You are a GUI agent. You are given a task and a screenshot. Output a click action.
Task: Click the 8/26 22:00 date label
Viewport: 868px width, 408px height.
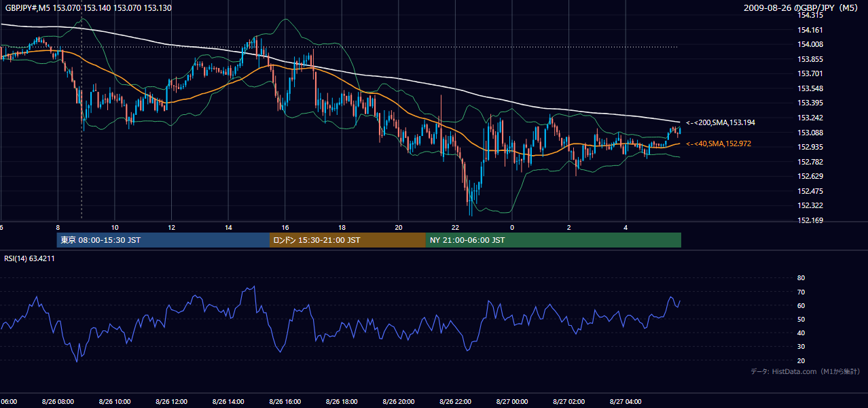click(456, 402)
